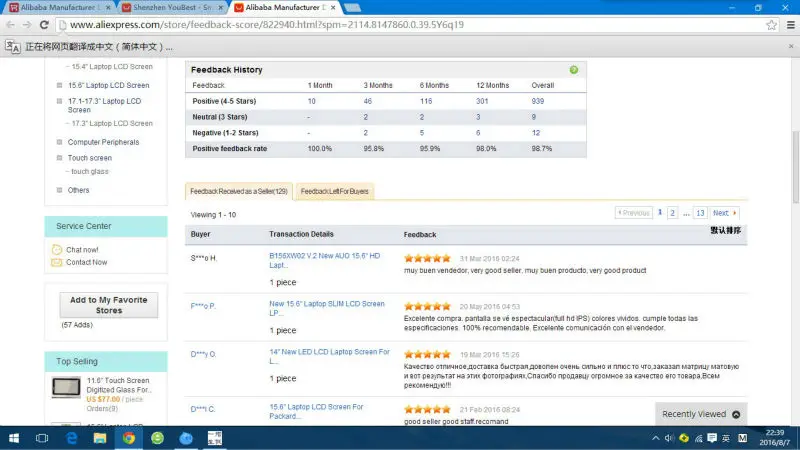Open Touch screen category
This screenshot has width=800, height=450.
click(x=89, y=158)
